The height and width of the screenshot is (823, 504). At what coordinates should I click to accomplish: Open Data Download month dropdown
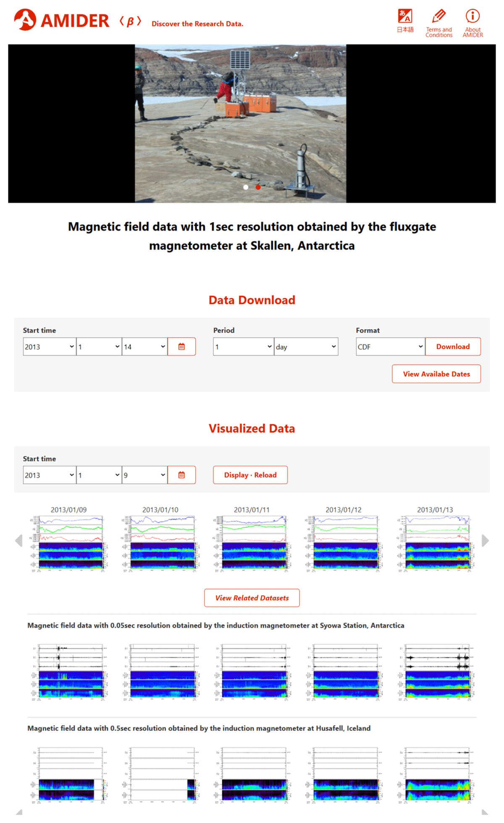pos(99,347)
